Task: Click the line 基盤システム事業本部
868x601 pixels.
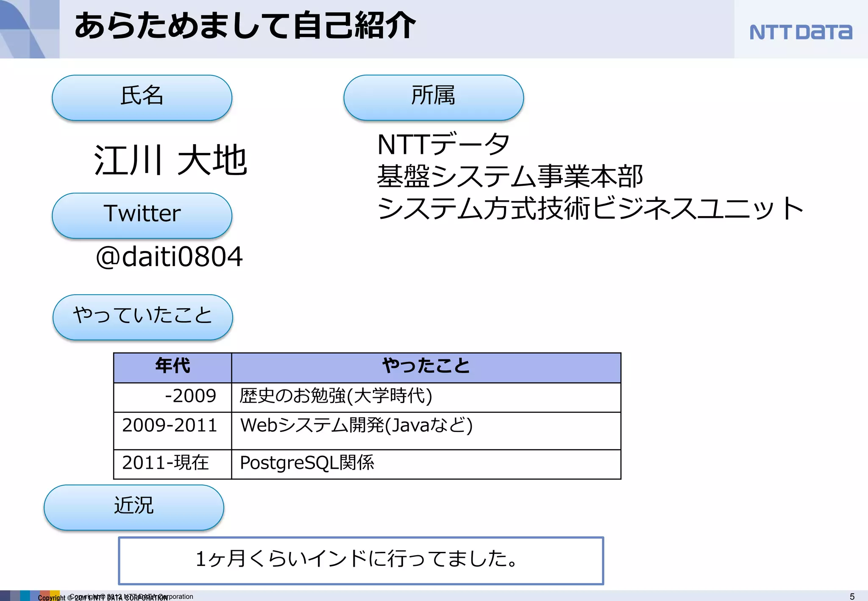Action: point(510,176)
